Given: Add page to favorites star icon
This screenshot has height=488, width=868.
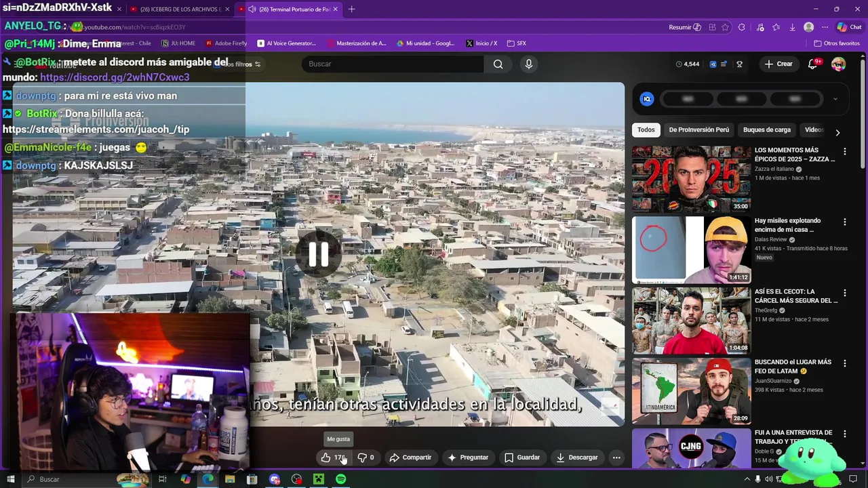Looking at the screenshot, I should coord(726,27).
